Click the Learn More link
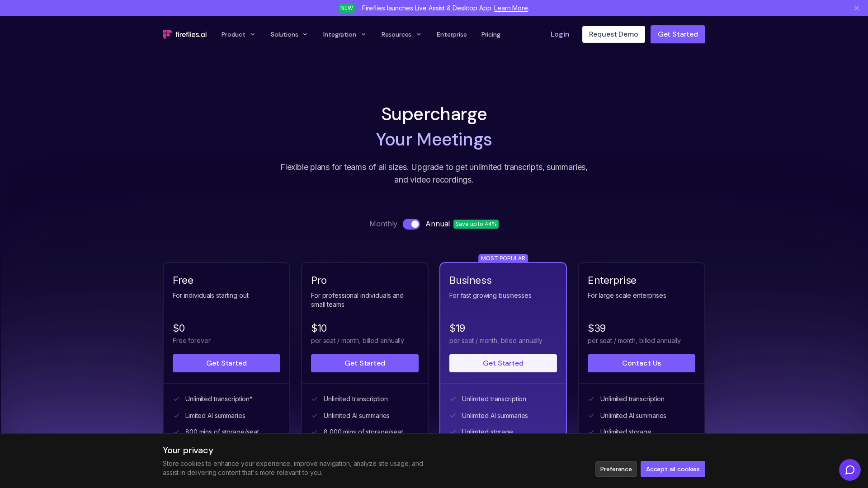 pos(510,8)
